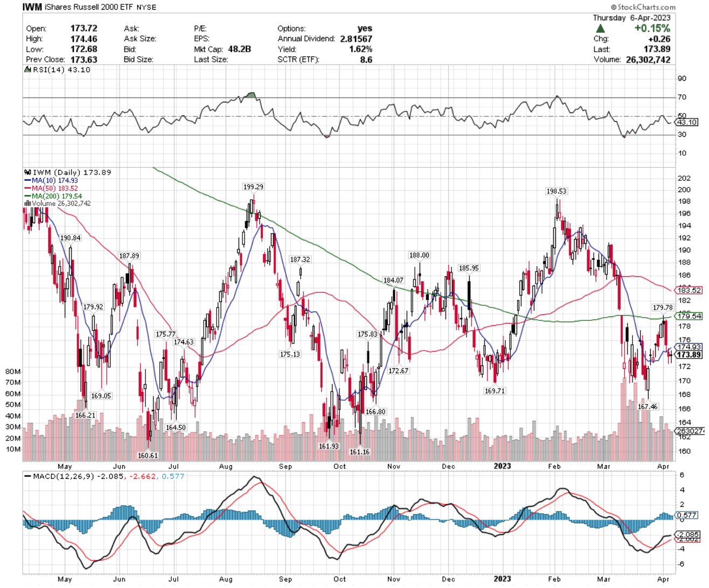Click the 169.71 December low price label
This screenshot has height=588, width=709.
495,391
